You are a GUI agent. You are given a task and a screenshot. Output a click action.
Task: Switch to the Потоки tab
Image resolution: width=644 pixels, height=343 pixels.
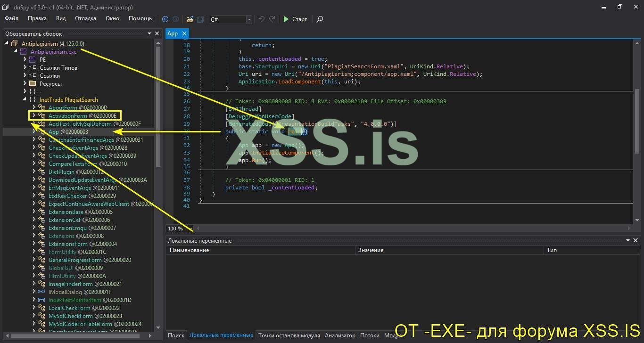tap(370, 335)
